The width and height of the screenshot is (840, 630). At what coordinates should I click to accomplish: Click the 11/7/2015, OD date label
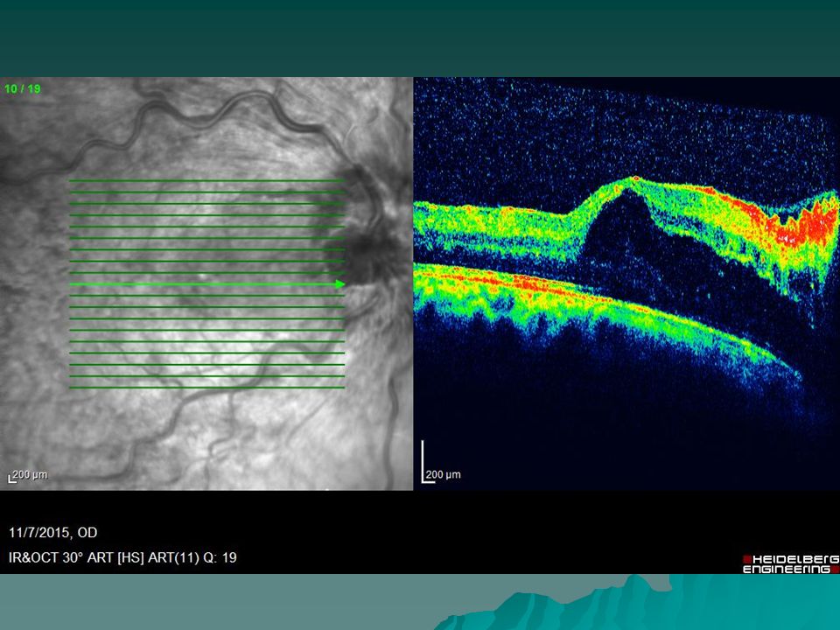53,533
